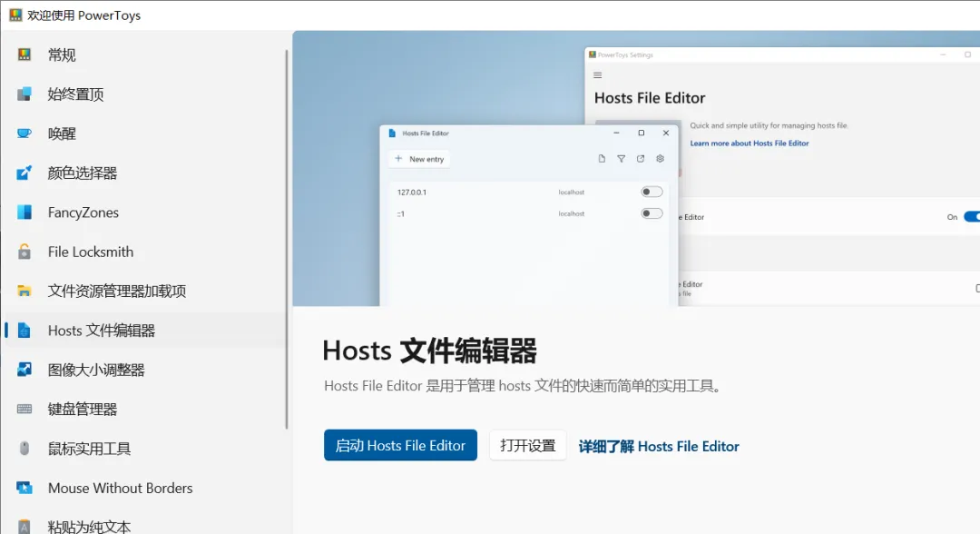Click the 文件资源管理器加载项 folder icon
The width and height of the screenshot is (980, 534).
pos(24,291)
